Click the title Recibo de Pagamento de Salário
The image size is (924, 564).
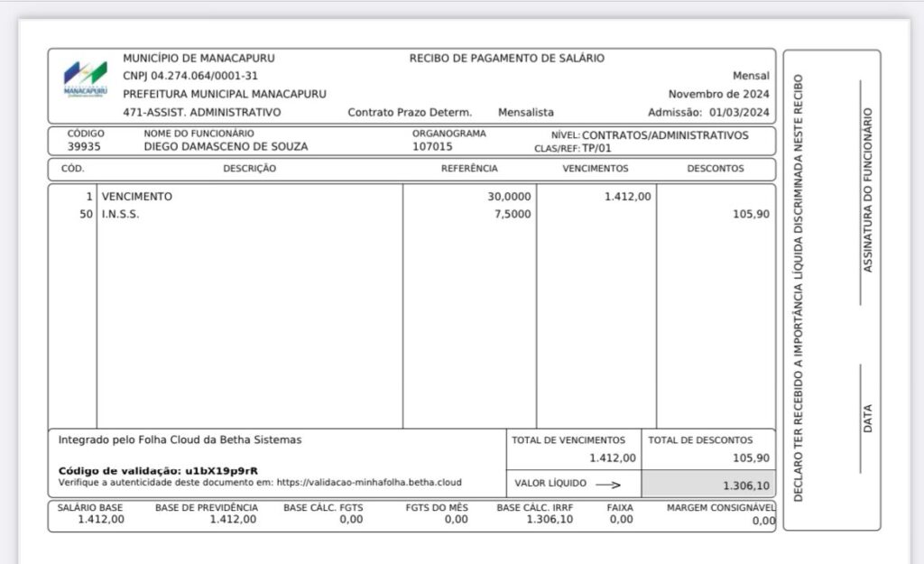[506, 59]
